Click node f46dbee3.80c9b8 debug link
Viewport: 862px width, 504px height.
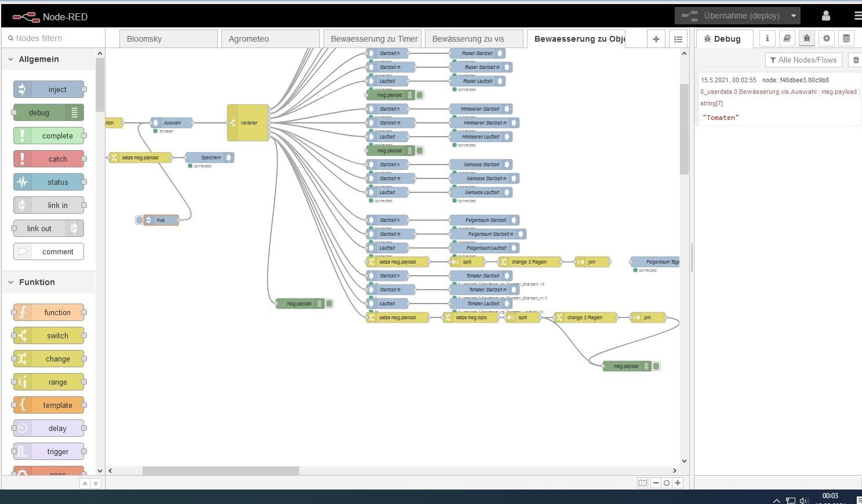pyautogui.click(x=795, y=80)
